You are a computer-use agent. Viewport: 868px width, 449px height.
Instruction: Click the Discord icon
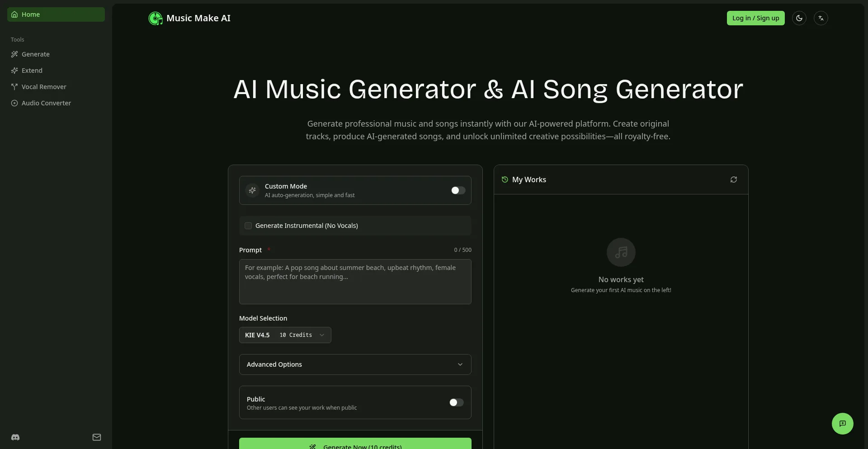[15, 437]
